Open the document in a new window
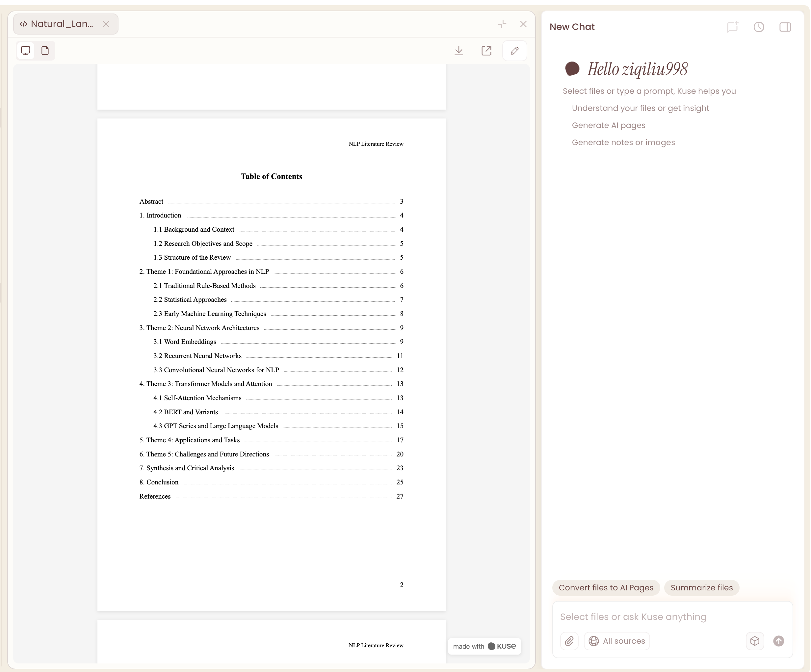The image size is (811, 672). (x=486, y=51)
